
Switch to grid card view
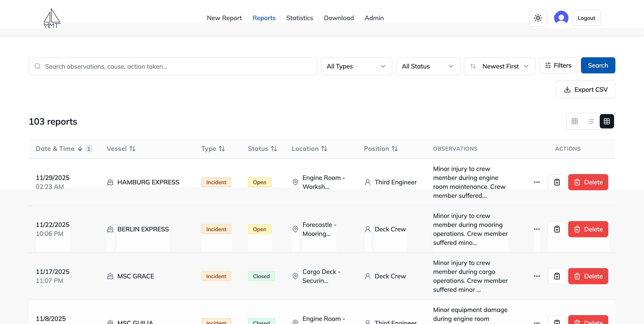click(x=574, y=121)
